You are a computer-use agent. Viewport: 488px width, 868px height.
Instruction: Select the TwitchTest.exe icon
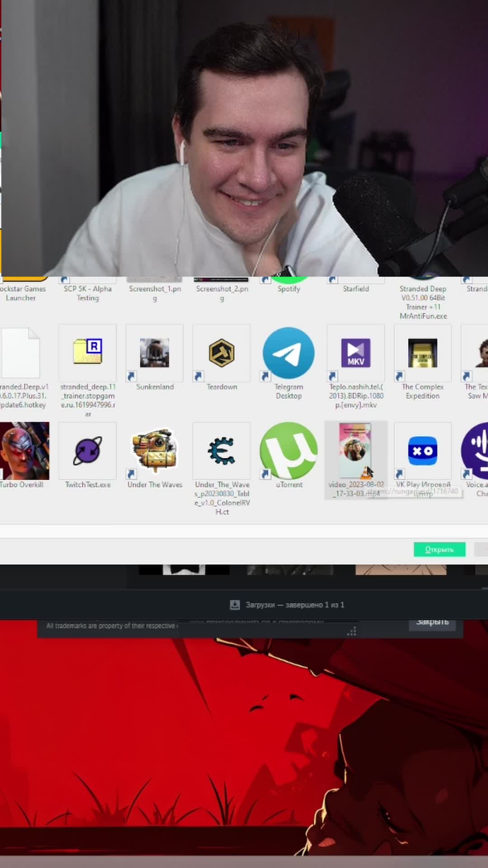pyautogui.click(x=88, y=451)
